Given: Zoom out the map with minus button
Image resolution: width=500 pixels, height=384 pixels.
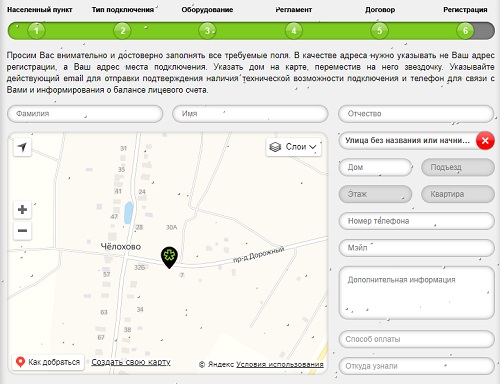Looking at the screenshot, I should tap(22, 231).
